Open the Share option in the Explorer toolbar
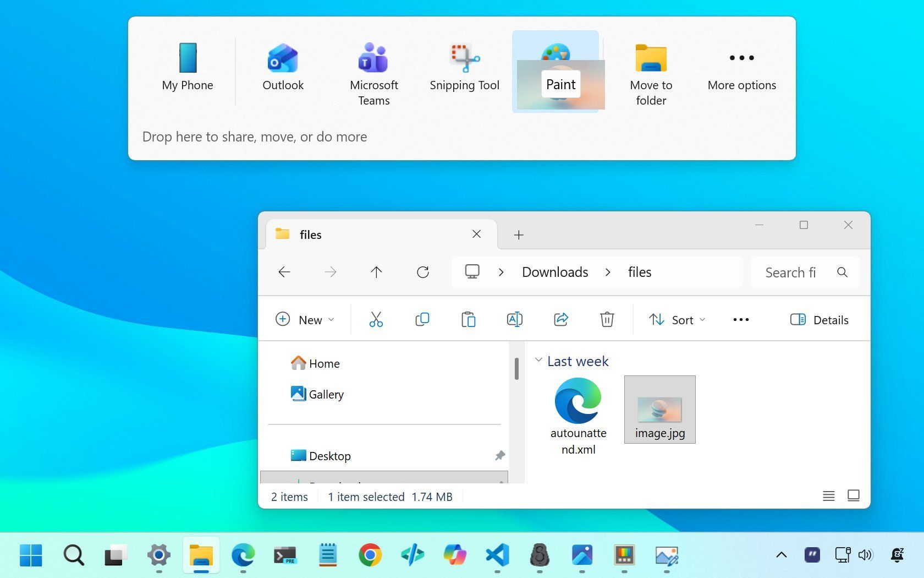 click(x=560, y=319)
